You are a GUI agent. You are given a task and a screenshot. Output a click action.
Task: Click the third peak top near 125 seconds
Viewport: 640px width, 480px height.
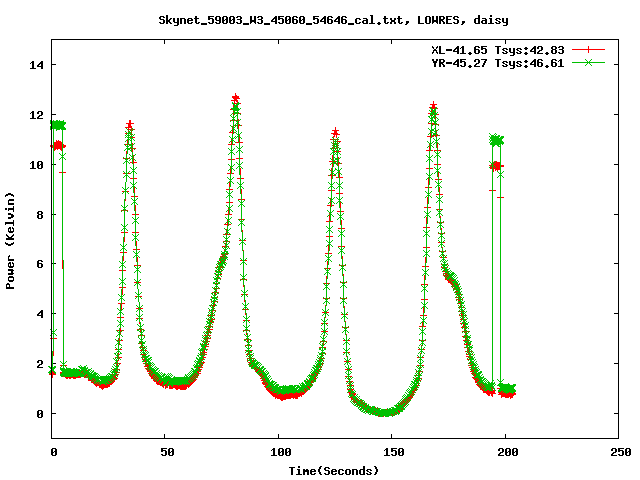[336, 132]
